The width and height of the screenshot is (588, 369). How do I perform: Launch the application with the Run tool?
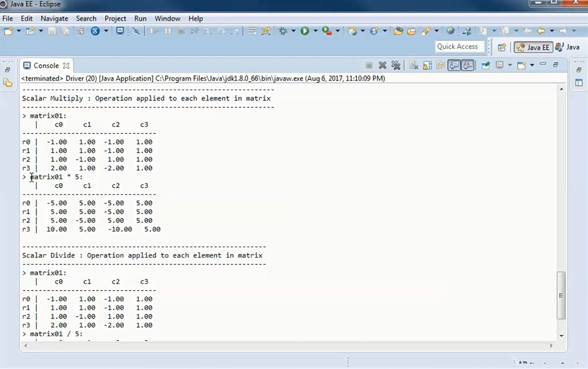point(303,30)
